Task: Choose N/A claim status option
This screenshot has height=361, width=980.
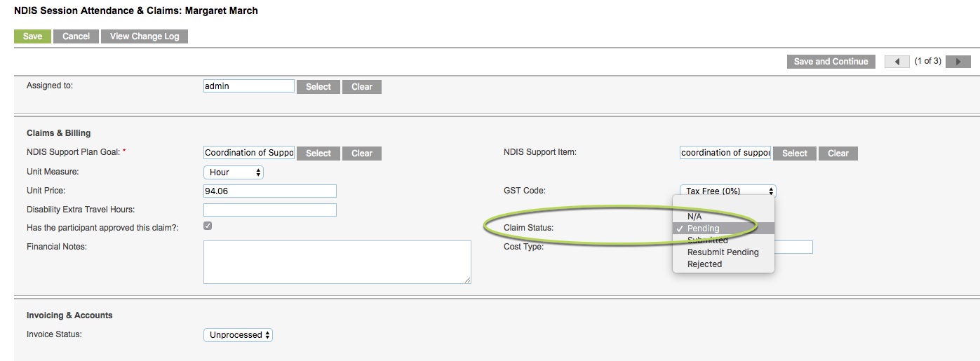Action: point(723,217)
